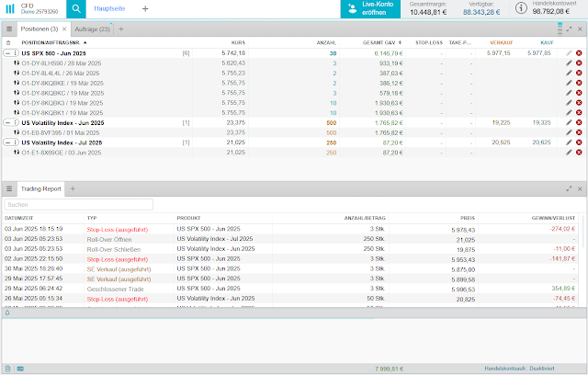The image size is (588, 375).
Task: Open document icon in status bar
Action: tap(8, 369)
